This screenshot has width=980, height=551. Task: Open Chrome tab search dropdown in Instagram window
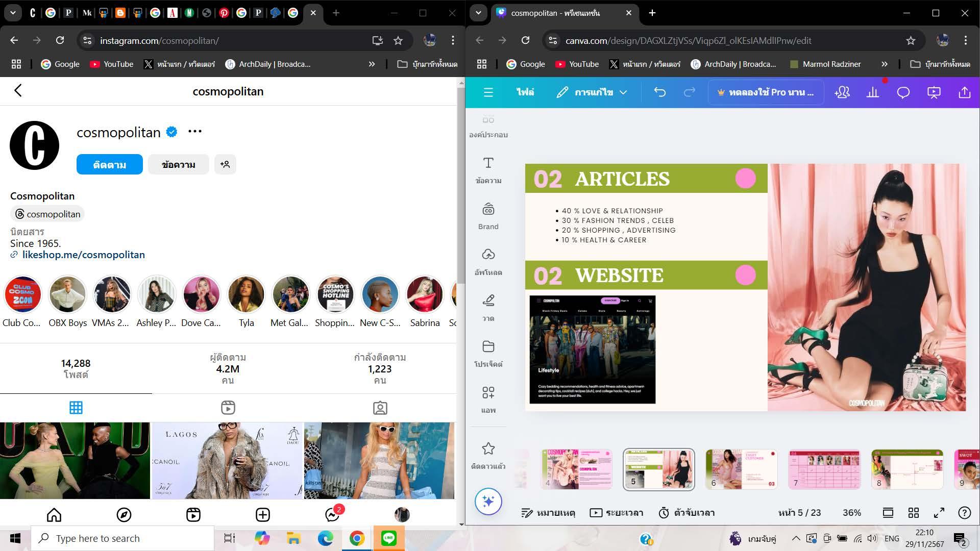point(13,13)
